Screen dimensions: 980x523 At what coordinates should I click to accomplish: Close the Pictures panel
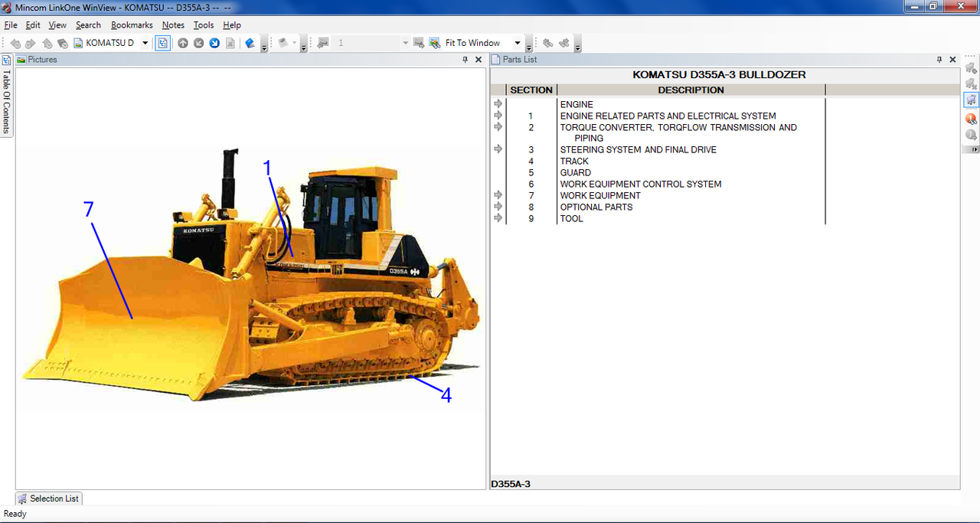[x=479, y=60]
